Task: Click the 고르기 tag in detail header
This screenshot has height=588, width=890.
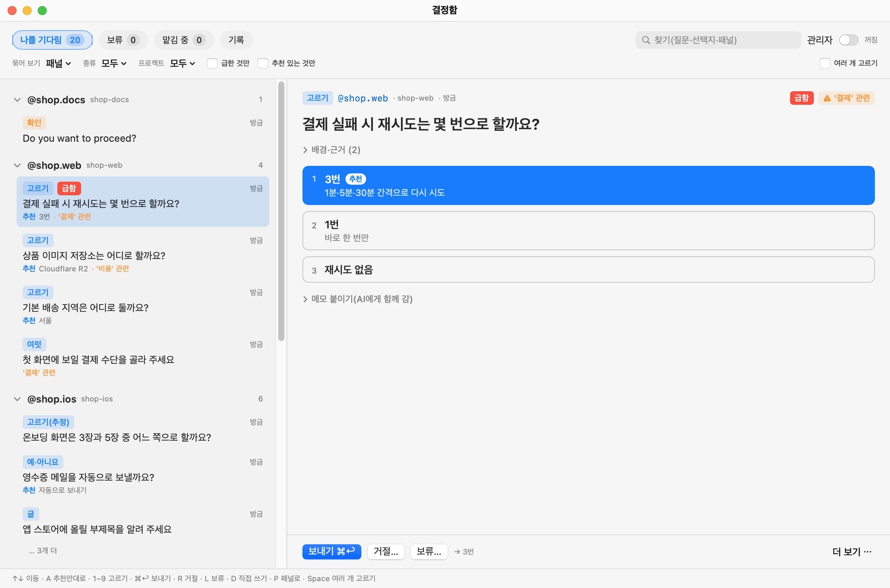Action: tap(318, 98)
